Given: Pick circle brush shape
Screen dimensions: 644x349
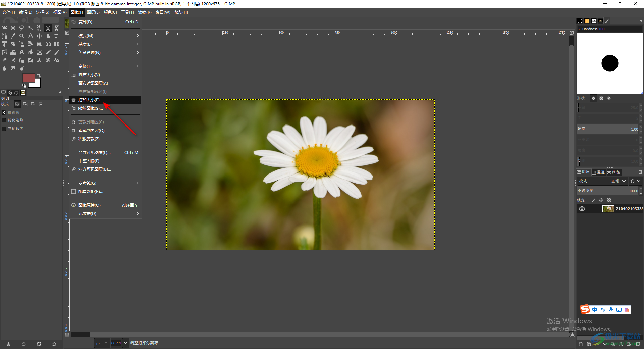Looking at the screenshot, I should (593, 98).
